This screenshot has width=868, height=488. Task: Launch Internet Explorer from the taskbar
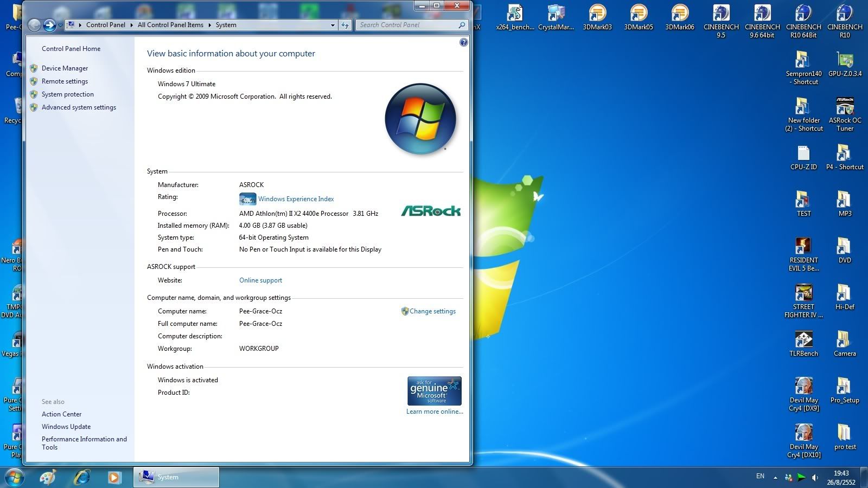click(x=82, y=477)
